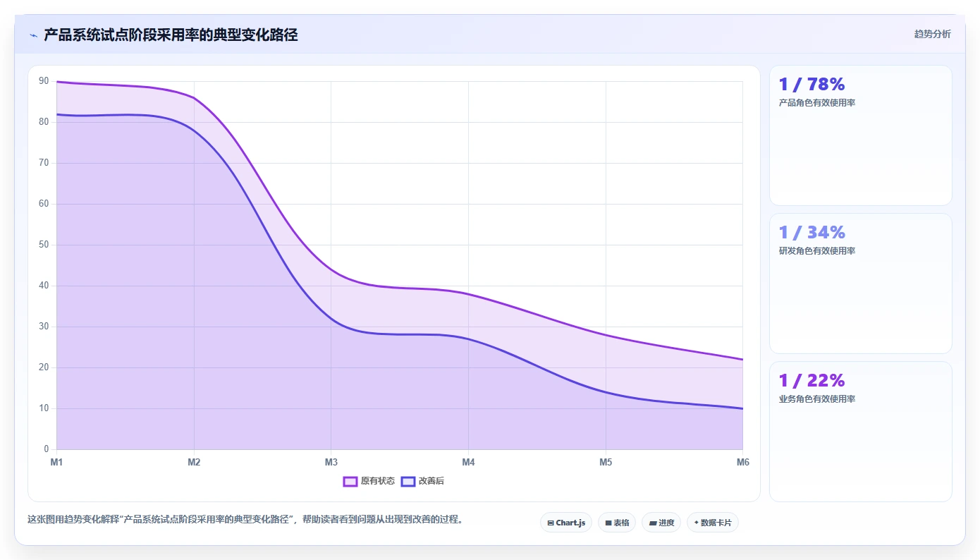Click the M2 x-axis label
Viewport: 980px width, 560px height.
pos(194,463)
